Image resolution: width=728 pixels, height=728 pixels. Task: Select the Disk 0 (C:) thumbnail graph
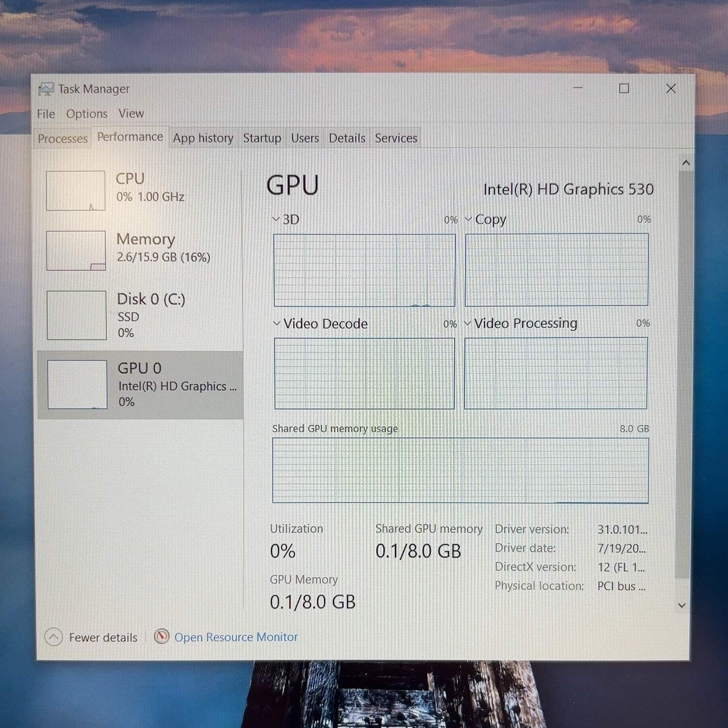point(77,315)
